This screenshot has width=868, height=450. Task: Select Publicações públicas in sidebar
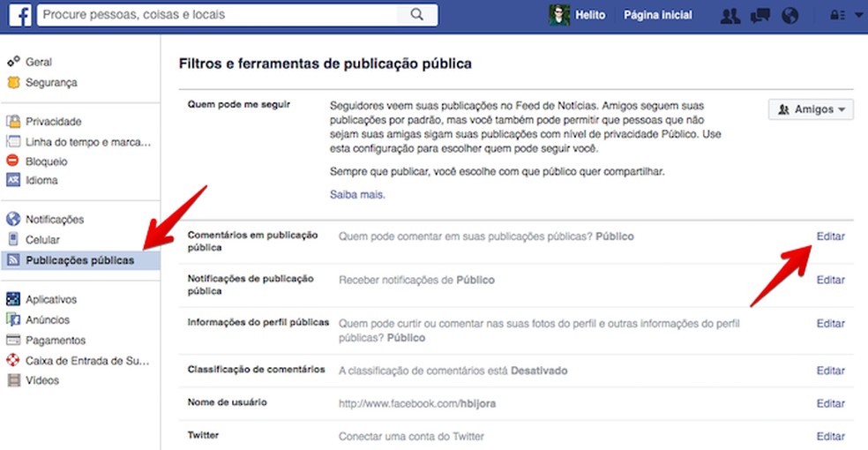click(81, 260)
